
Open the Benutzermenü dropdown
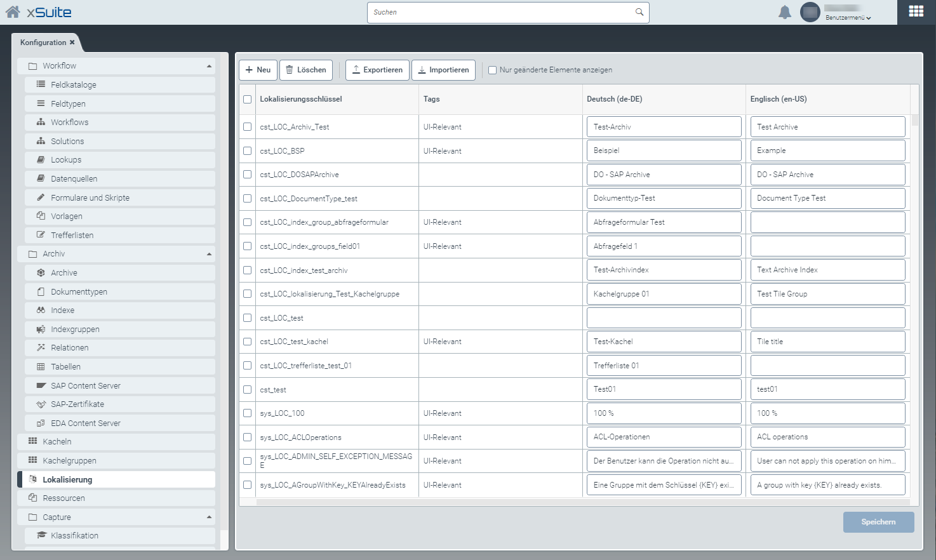tap(848, 18)
